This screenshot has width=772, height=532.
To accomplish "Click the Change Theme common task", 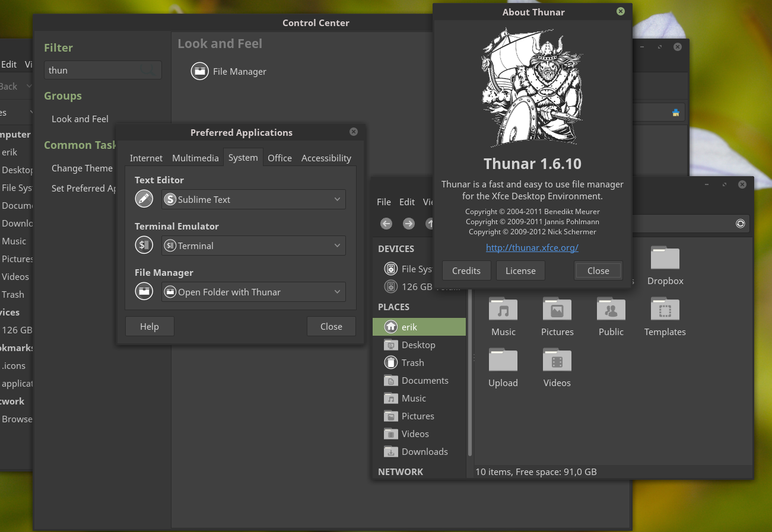I will [82, 168].
